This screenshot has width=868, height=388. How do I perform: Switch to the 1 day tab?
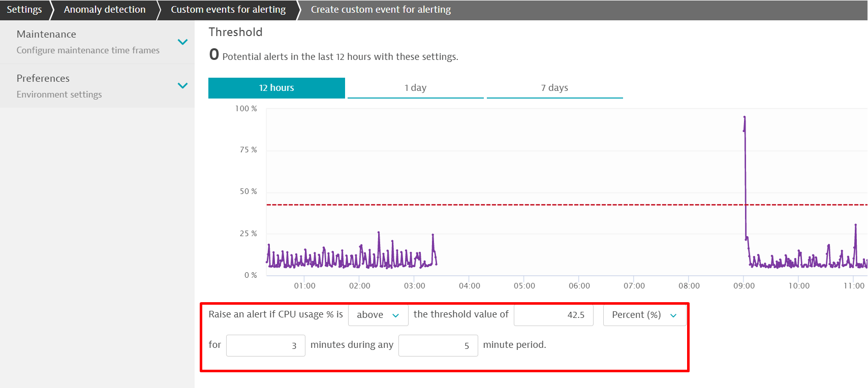[x=415, y=88]
